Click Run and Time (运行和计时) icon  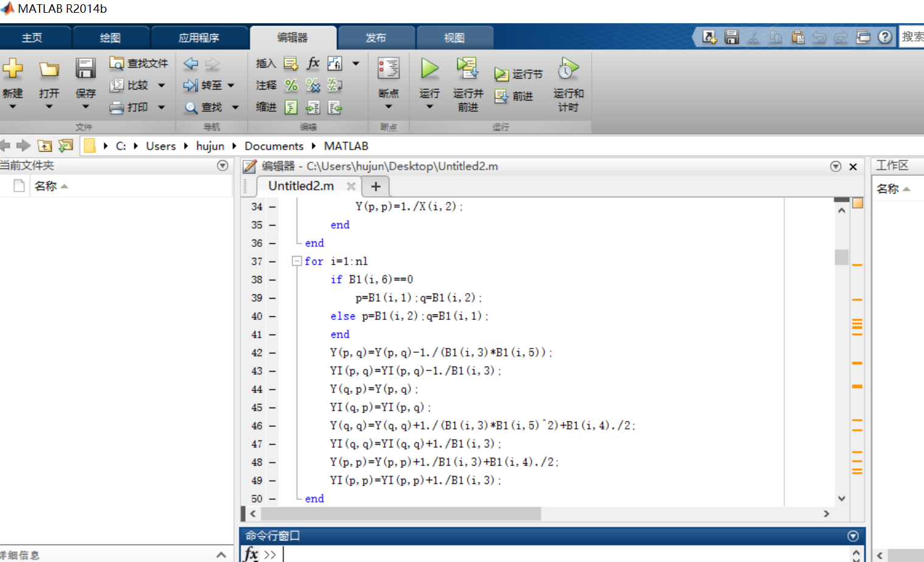pyautogui.click(x=568, y=69)
